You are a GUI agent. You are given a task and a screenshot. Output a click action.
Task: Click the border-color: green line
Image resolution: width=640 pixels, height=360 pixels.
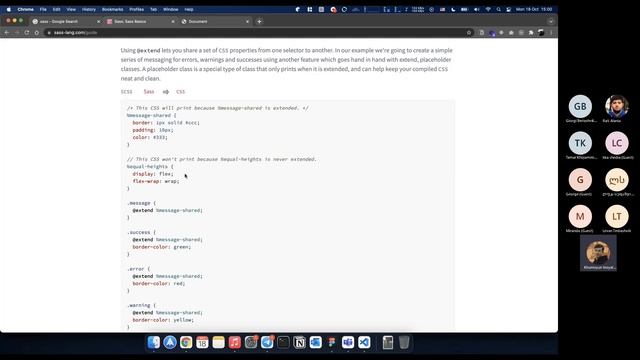point(162,247)
